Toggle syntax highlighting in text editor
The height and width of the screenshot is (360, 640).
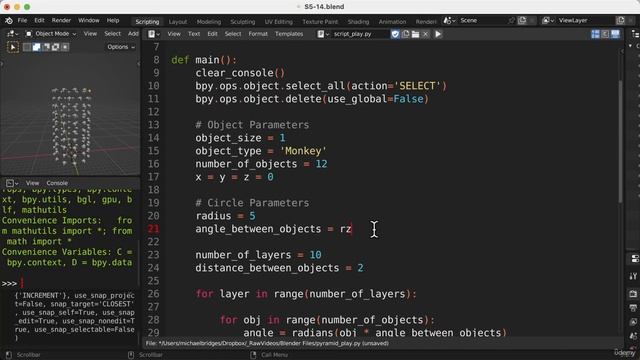(615, 34)
